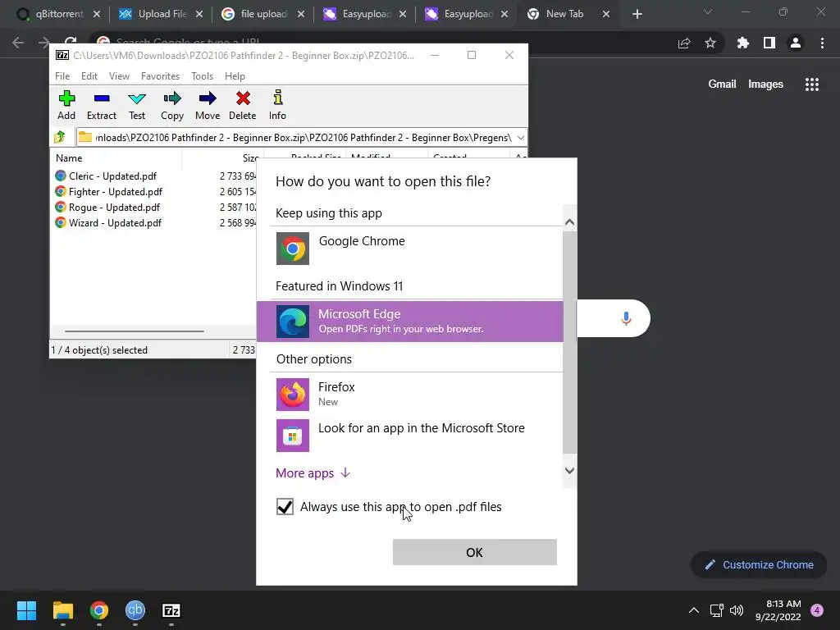
Task: Open the notification center badge
Action: 817,610
